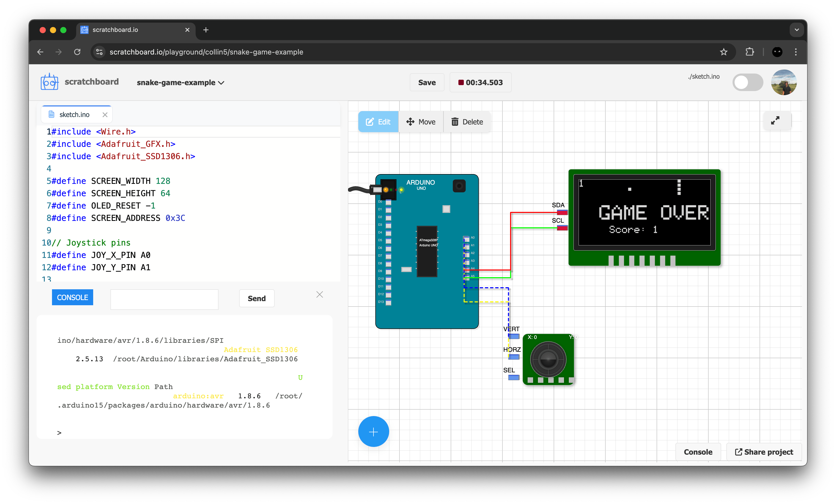Expand the tab search dropdown arrow

(x=796, y=30)
